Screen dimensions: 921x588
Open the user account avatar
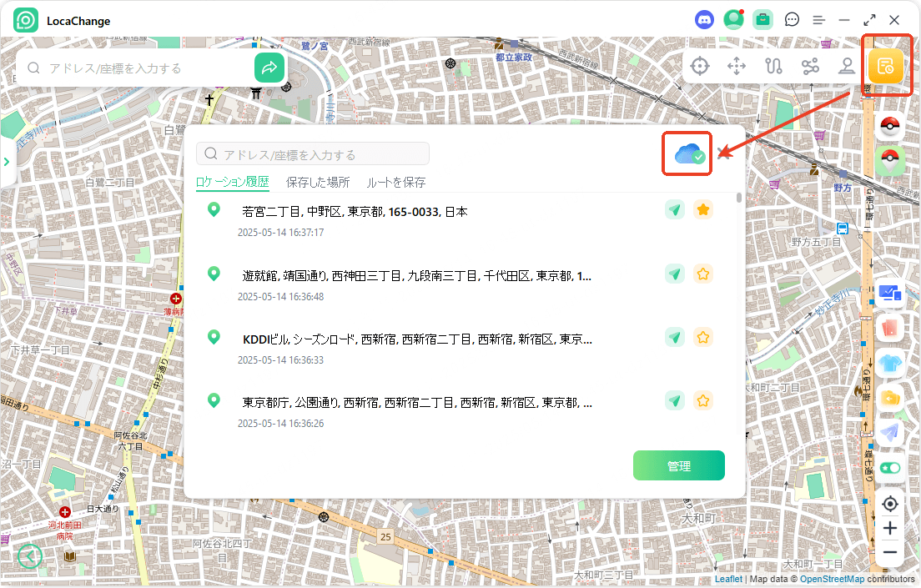733,20
